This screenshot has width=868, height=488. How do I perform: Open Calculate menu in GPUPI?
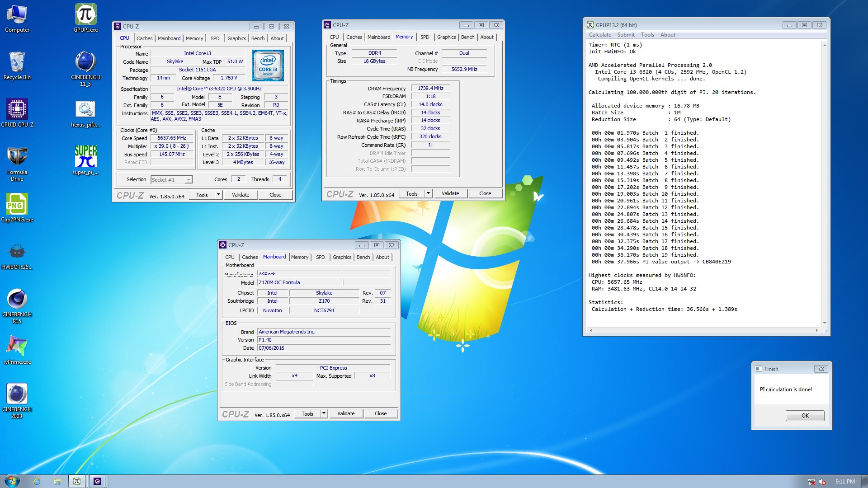pyautogui.click(x=600, y=35)
